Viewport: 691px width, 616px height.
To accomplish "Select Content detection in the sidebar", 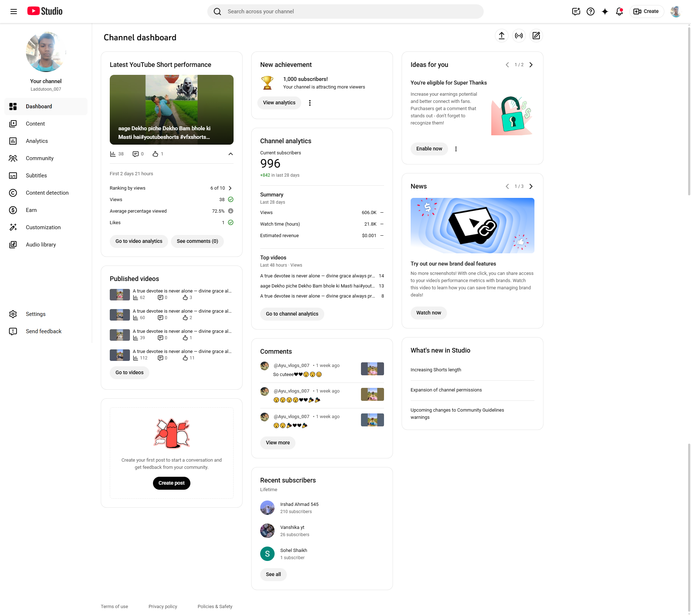I will [47, 193].
